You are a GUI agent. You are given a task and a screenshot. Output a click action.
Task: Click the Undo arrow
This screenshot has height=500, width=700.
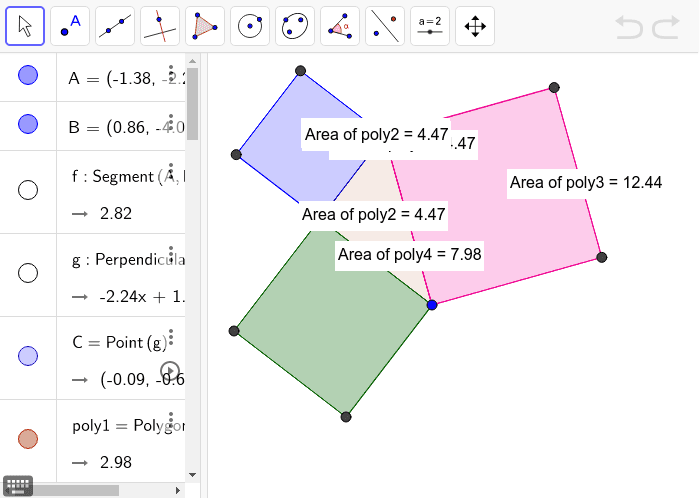point(629,27)
